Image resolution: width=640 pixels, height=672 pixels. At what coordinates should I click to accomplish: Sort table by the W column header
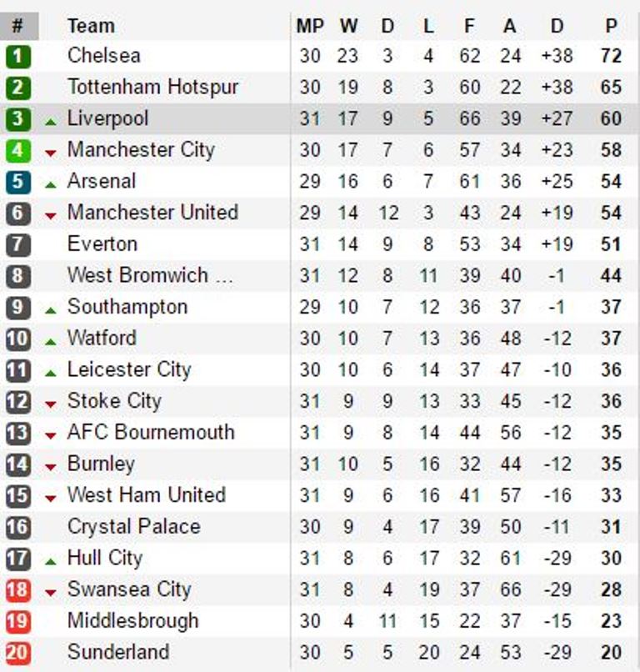348,26
